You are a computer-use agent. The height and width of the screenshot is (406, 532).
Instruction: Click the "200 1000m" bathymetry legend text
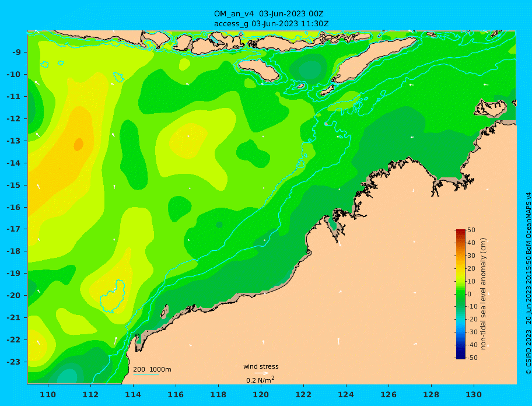pyautogui.click(x=152, y=369)
